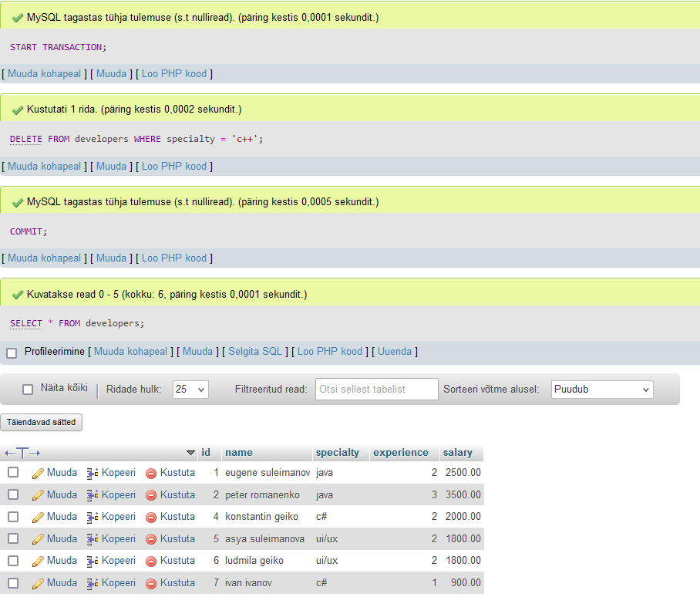The height and width of the screenshot is (604, 700).
Task: Click red delete icon for ivan ivanov row
Action: [x=151, y=583]
